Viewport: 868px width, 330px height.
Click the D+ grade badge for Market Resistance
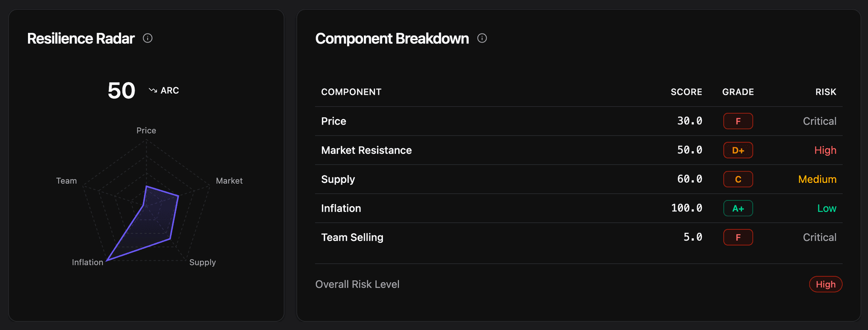pos(738,150)
